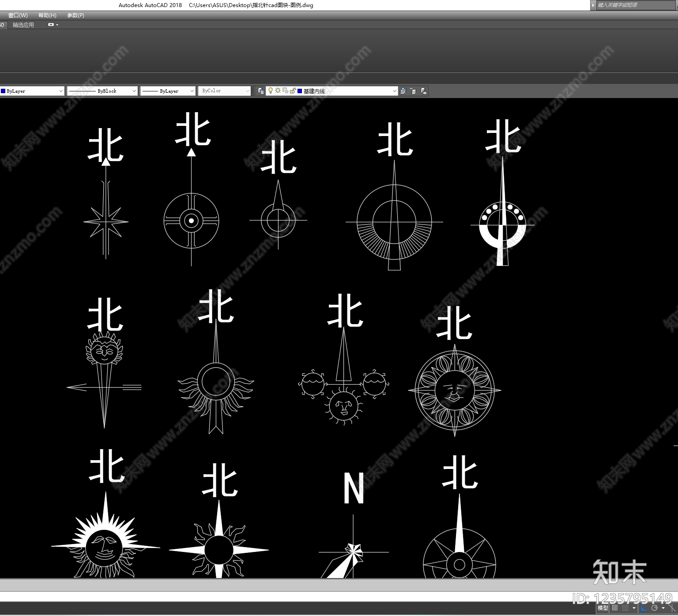Click Layer Previous icon

pos(413,91)
